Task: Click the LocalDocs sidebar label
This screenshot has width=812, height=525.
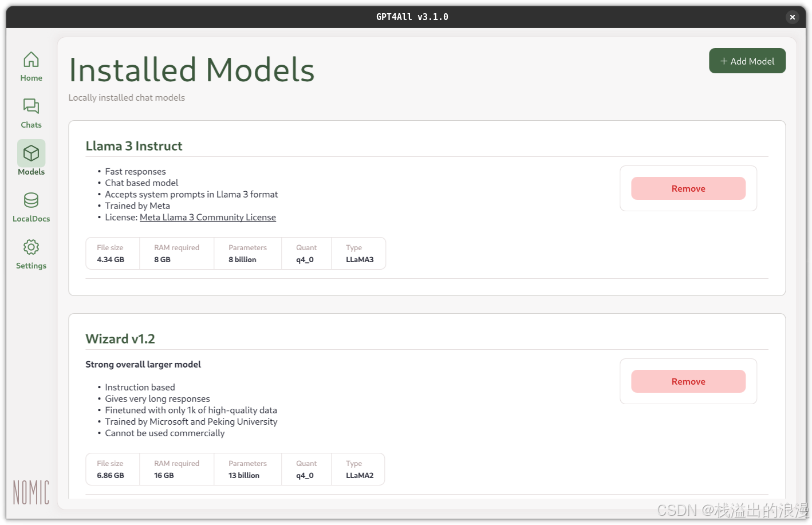Action: pyautogui.click(x=31, y=219)
